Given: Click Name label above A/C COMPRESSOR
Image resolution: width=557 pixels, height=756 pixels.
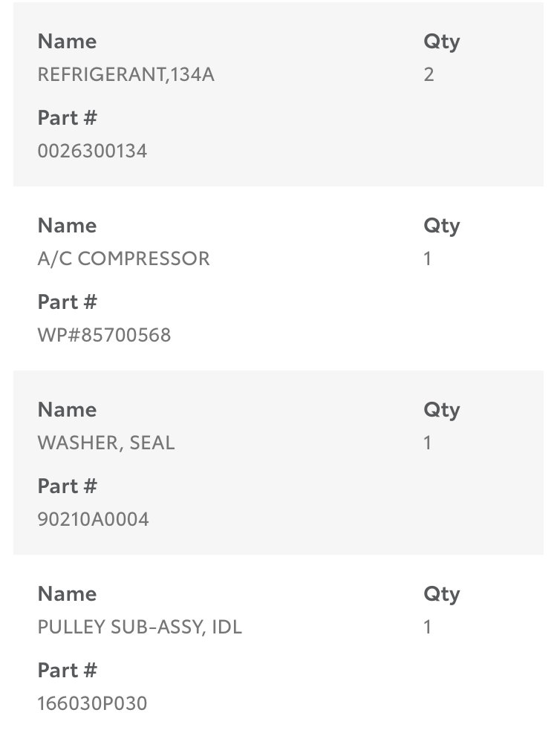Looking at the screenshot, I should tap(67, 226).
